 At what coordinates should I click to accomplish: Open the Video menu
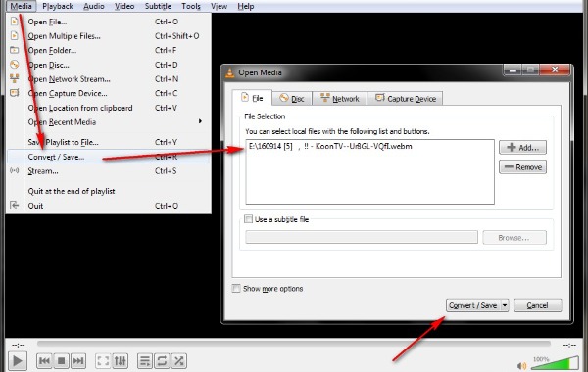click(124, 6)
